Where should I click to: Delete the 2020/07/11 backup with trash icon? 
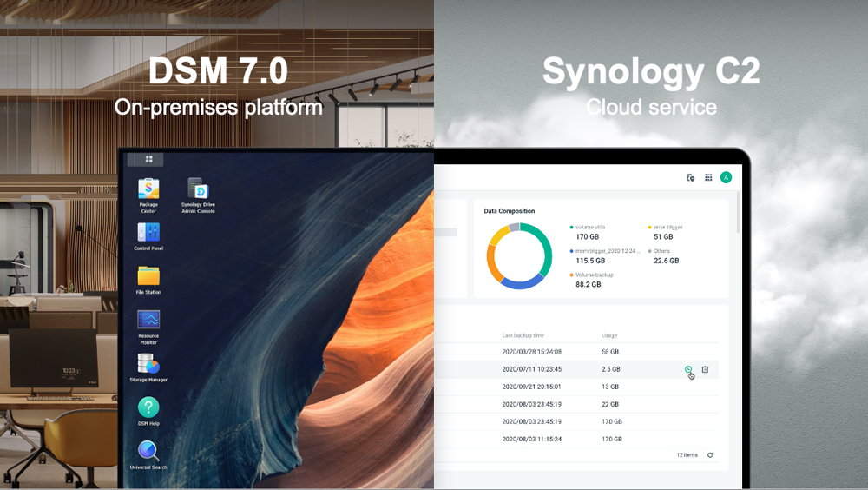pyautogui.click(x=705, y=369)
